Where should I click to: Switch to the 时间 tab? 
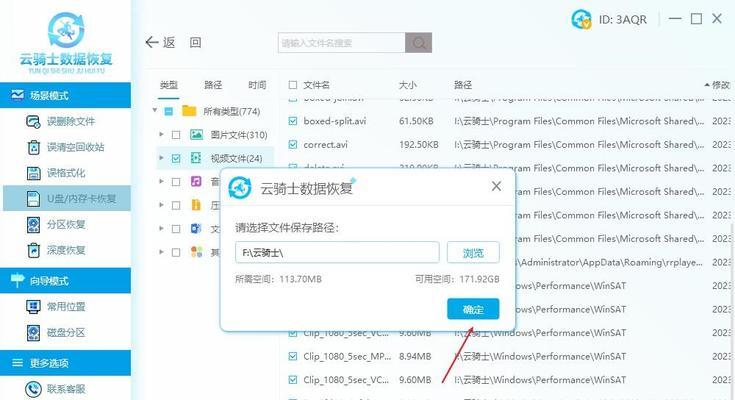[x=257, y=85]
